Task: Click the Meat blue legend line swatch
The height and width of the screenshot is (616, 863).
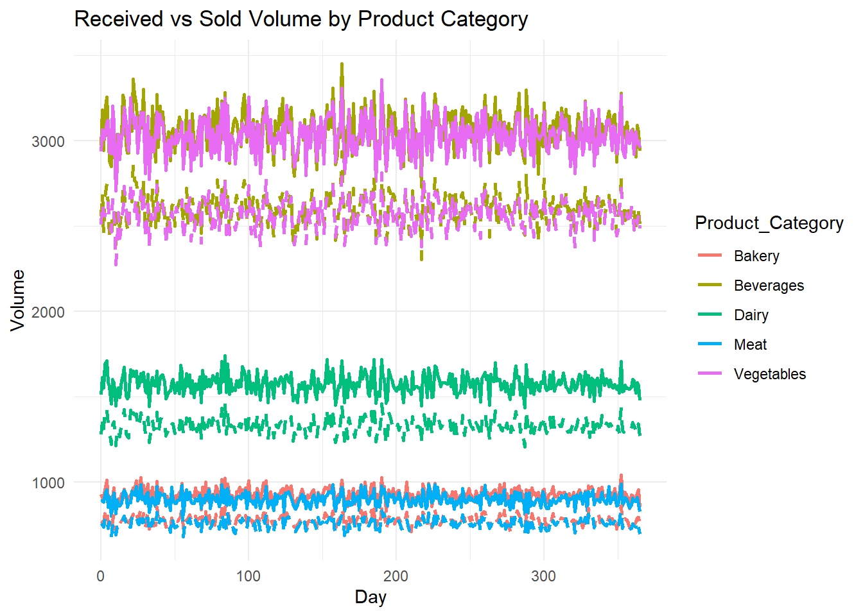Action: (710, 345)
